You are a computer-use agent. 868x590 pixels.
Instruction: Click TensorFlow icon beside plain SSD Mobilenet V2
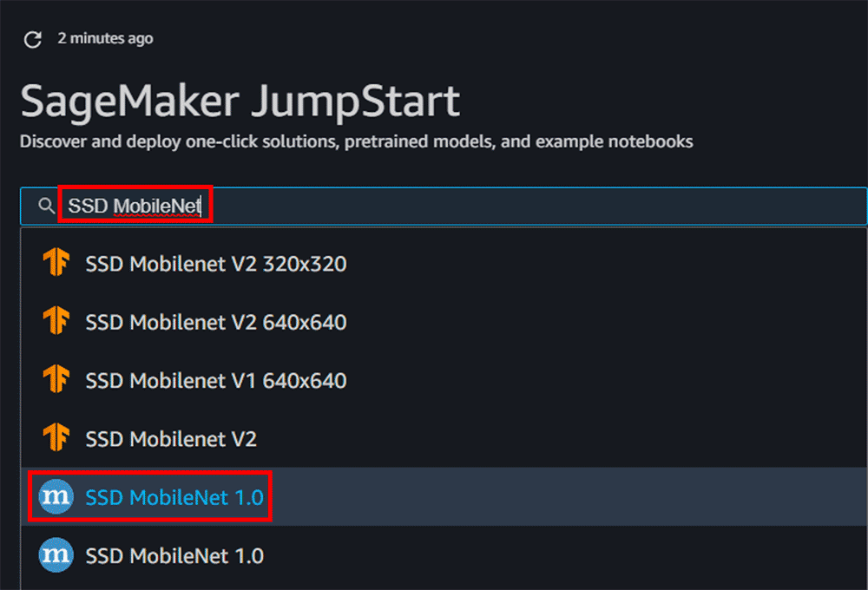[x=56, y=439]
